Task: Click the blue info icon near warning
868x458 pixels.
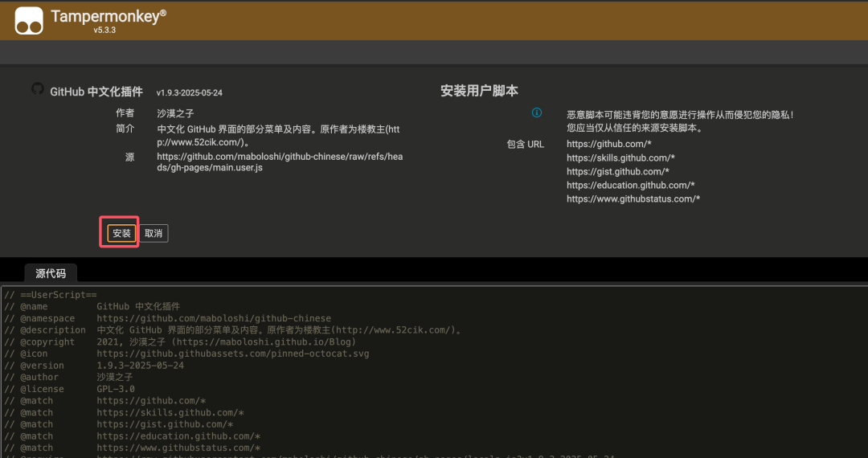Action: (536, 112)
